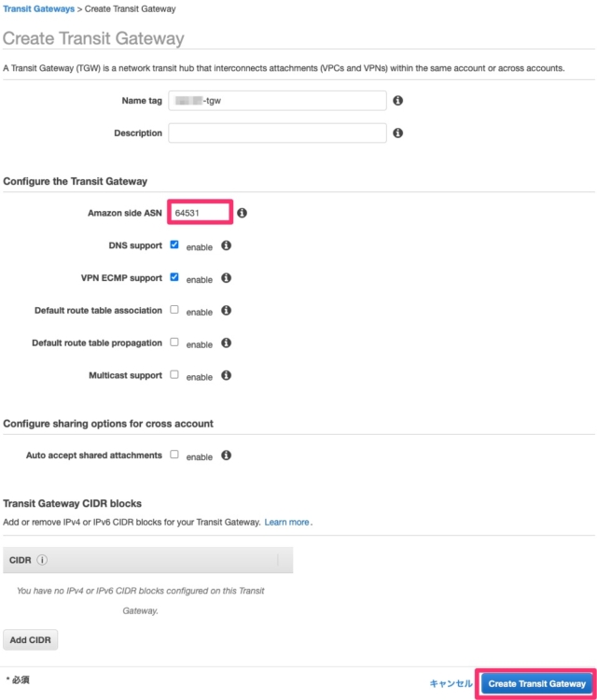
Task: Disable the DNS support checkbox
Action: (174, 245)
